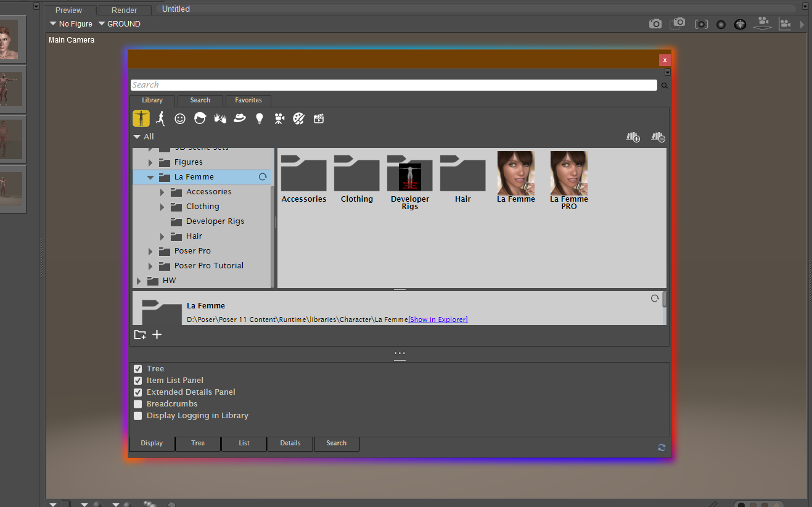This screenshot has height=507, width=812.
Task: Select the Library tab
Action: 152,101
